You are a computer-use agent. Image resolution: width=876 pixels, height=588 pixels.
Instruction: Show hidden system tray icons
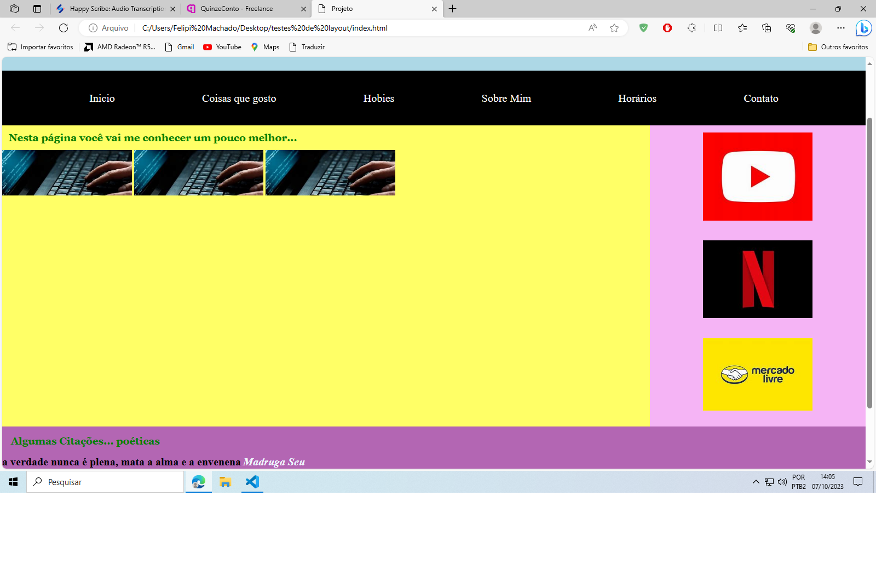(756, 482)
